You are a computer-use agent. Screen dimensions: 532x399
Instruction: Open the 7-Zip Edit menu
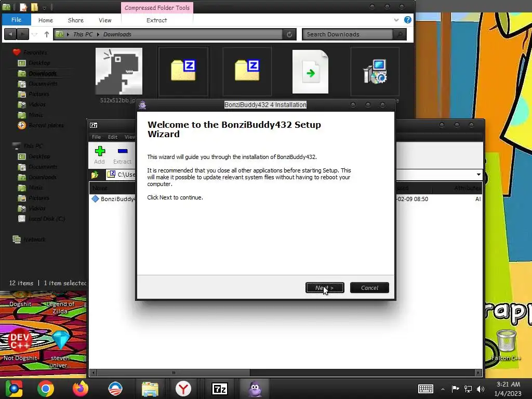(113, 137)
